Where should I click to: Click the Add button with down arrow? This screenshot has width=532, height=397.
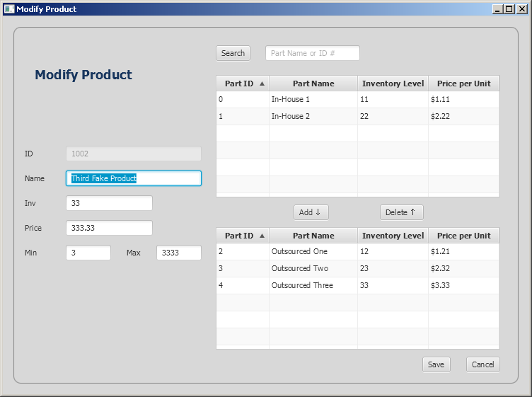click(311, 212)
